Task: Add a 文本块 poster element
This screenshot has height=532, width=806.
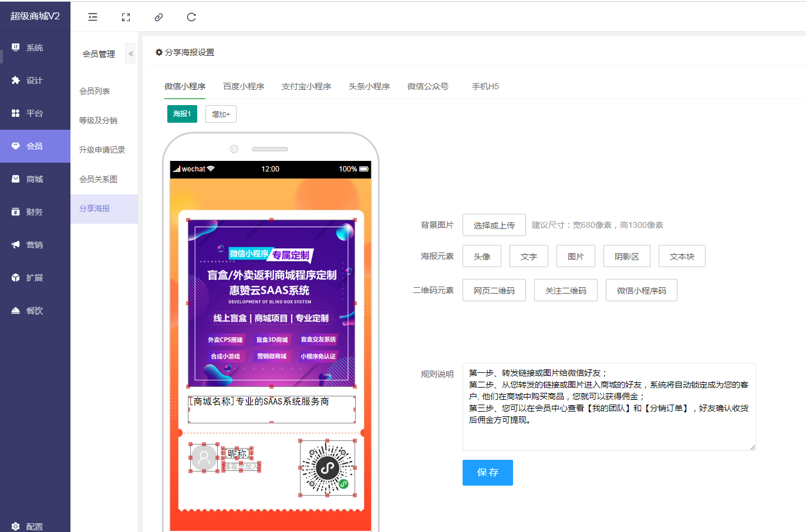Action: click(x=682, y=256)
